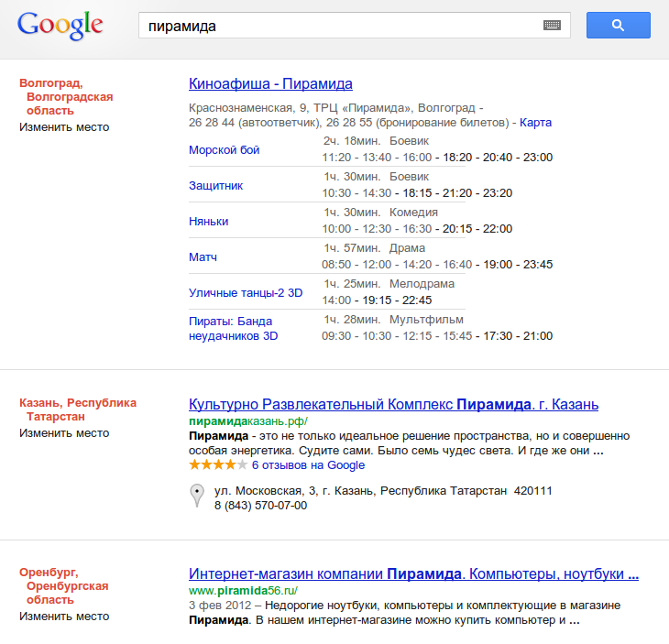Click the пирамидаказань.рф URL
669x644 pixels.
click(247, 421)
